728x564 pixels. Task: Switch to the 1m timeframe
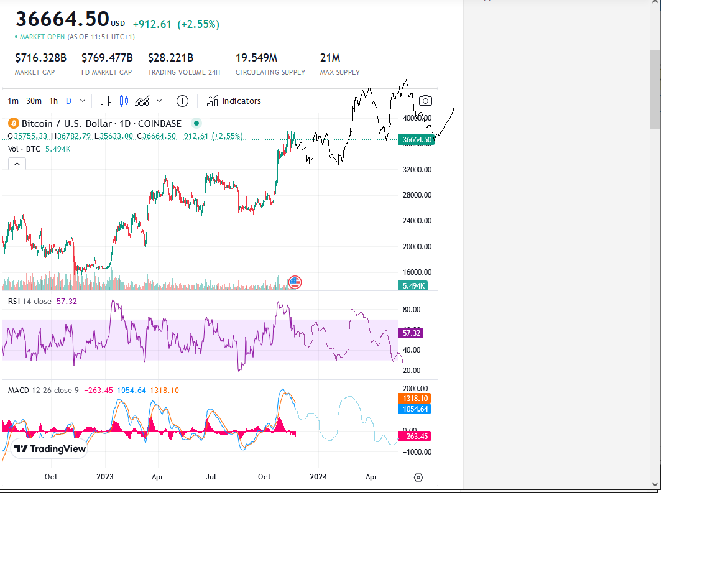click(x=13, y=101)
